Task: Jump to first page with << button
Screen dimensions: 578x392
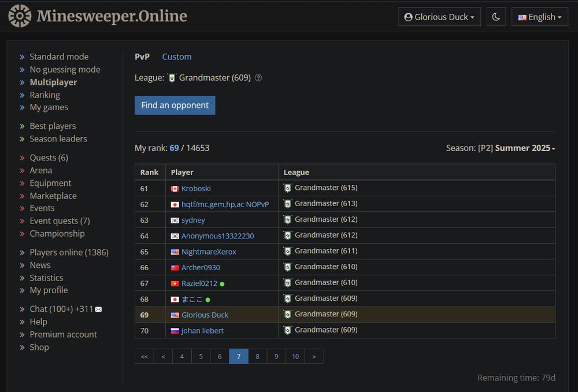Action: (144, 356)
